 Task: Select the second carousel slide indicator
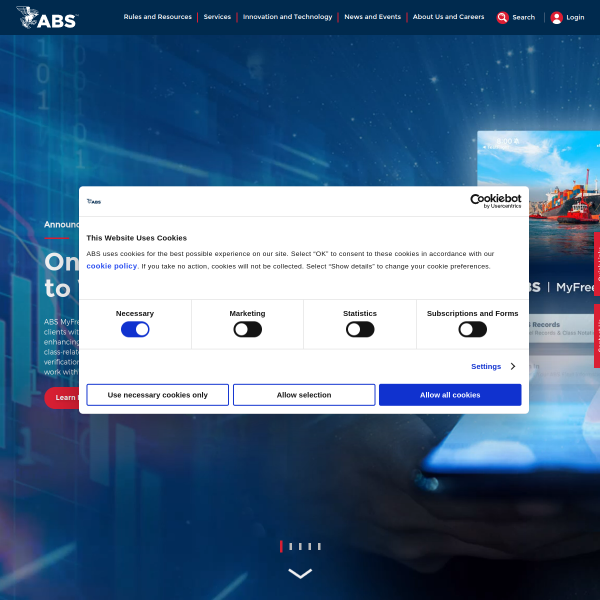click(x=290, y=546)
